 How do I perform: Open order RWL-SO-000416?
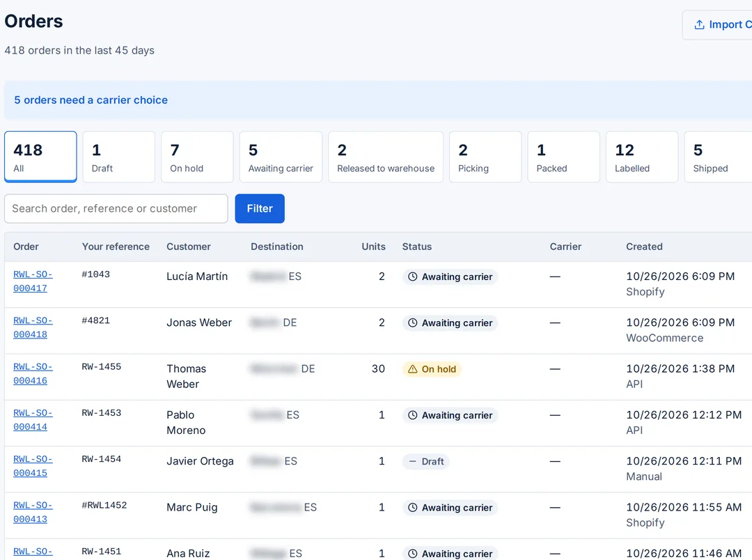coord(33,373)
